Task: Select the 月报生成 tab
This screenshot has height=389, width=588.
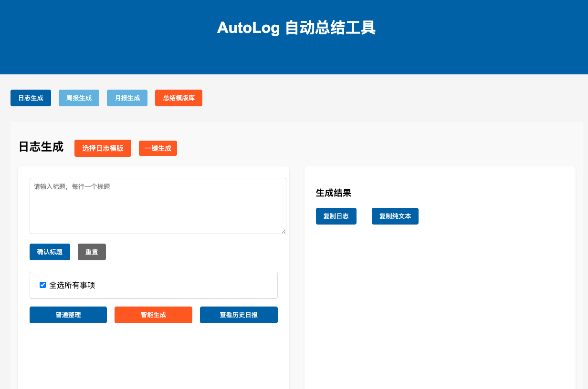Action: point(127,98)
